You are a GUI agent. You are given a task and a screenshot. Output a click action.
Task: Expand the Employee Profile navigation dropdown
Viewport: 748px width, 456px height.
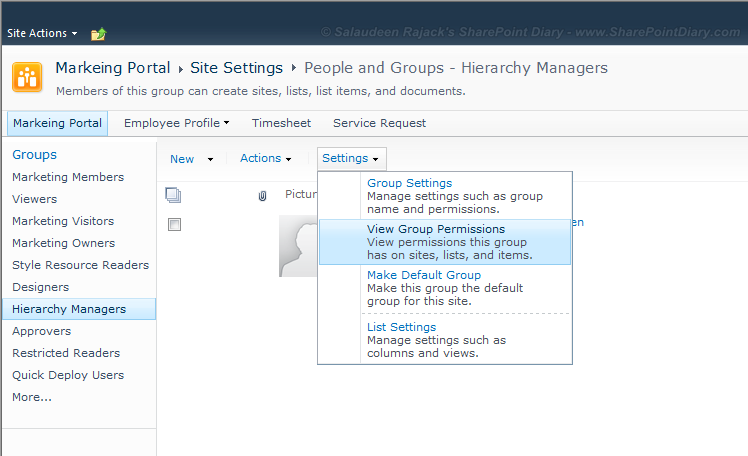(x=176, y=123)
